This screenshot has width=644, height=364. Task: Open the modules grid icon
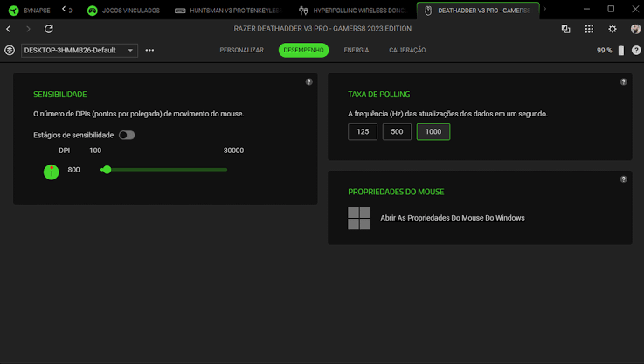click(x=589, y=29)
